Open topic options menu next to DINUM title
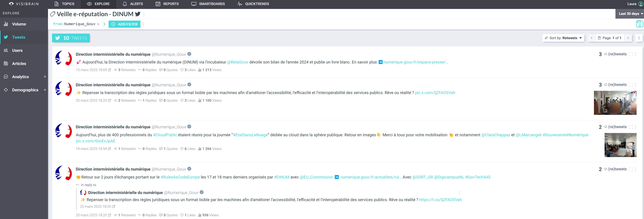The image size is (644, 219). click(x=144, y=15)
